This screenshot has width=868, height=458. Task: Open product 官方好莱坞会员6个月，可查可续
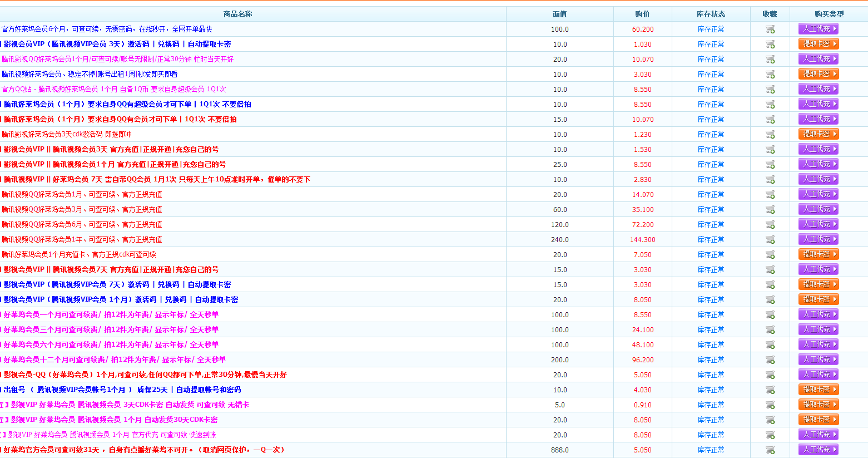point(107,29)
